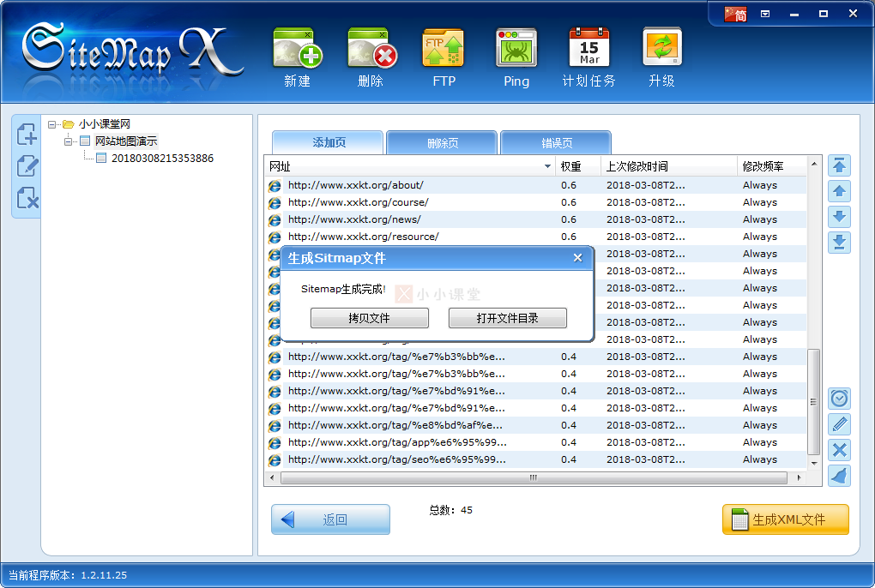Viewport: 875px width, 588px height.
Task: Select the http://www.xxkt.org/news/ row
Action: coord(536,219)
